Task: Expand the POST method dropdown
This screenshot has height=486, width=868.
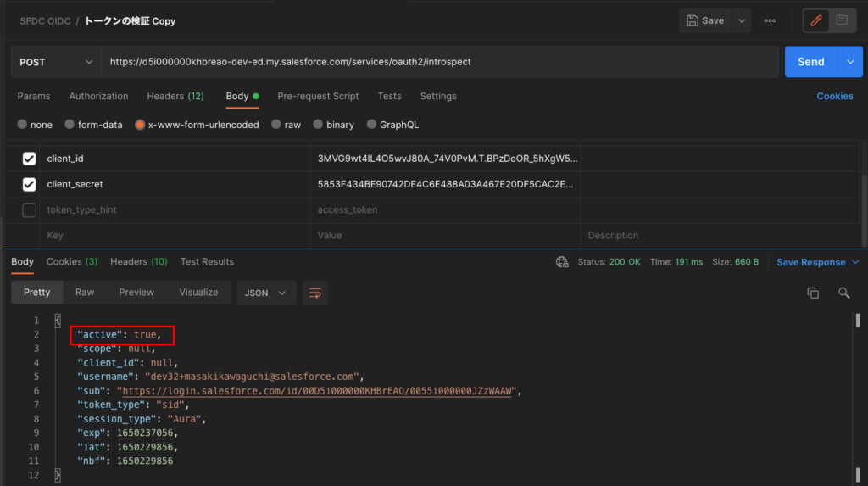Action: (55, 62)
